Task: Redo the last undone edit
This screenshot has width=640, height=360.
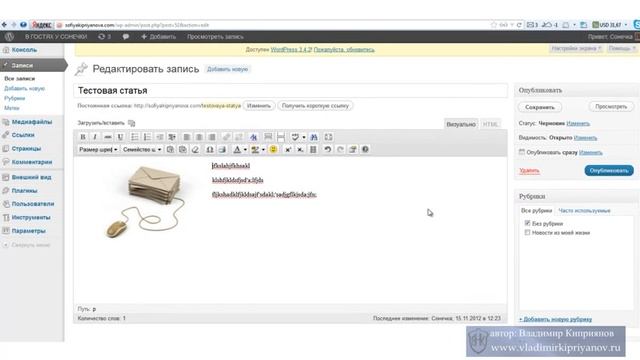Action: [x=340, y=149]
